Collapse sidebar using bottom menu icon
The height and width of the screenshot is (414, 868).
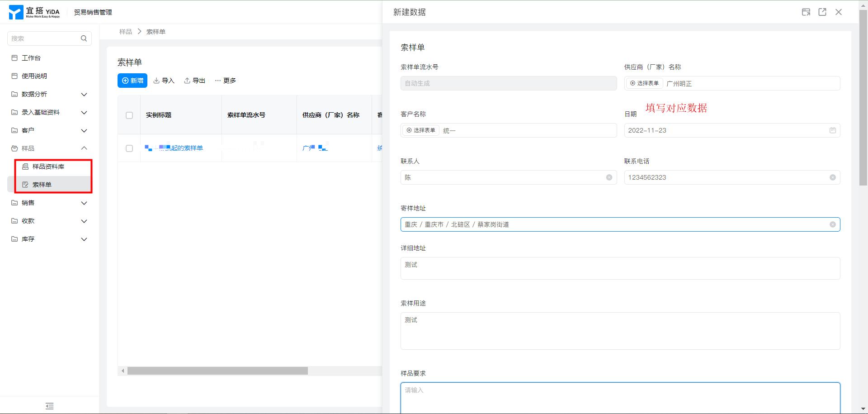(50, 406)
